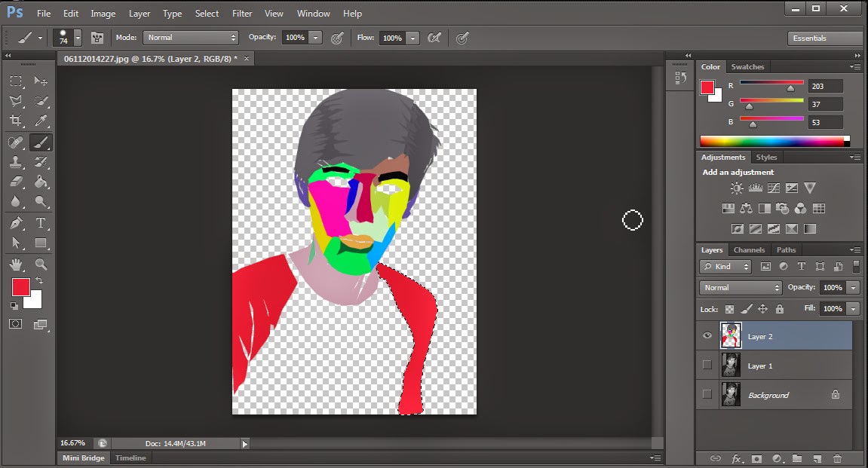The height and width of the screenshot is (468, 868).
Task: Open the layer Opacity slider dropdown
Action: click(853, 288)
